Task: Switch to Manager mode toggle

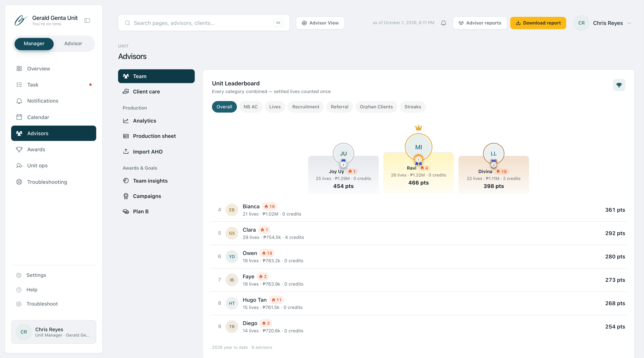Action: (x=34, y=44)
